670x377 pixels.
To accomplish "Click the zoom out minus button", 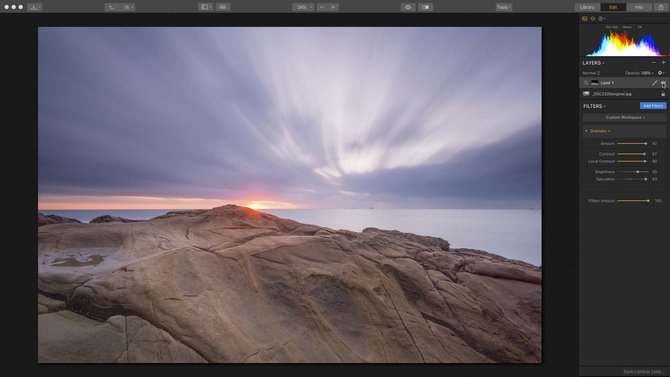I will [322, 7].
